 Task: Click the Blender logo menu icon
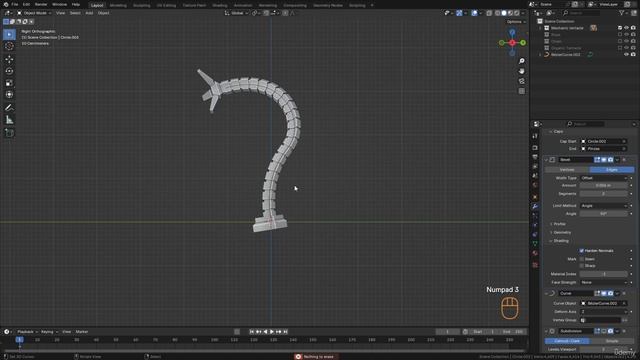[5, 4]
